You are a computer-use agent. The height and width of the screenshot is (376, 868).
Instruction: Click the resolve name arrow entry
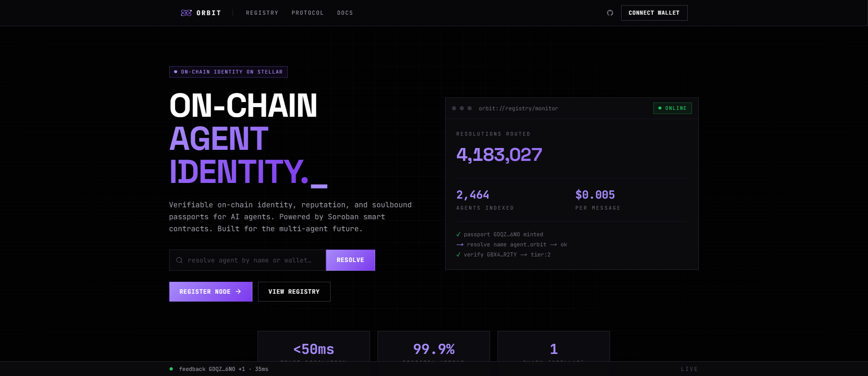click(x=512, y=245)
